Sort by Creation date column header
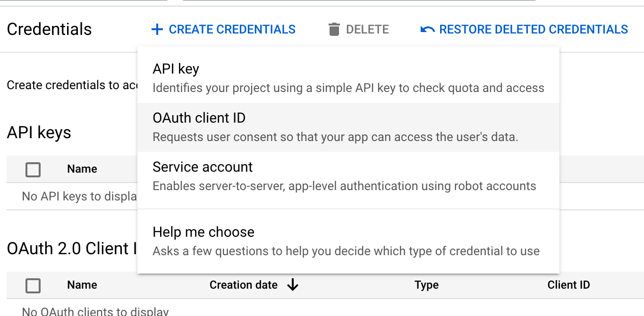644x316 pixels. point(244,285)
